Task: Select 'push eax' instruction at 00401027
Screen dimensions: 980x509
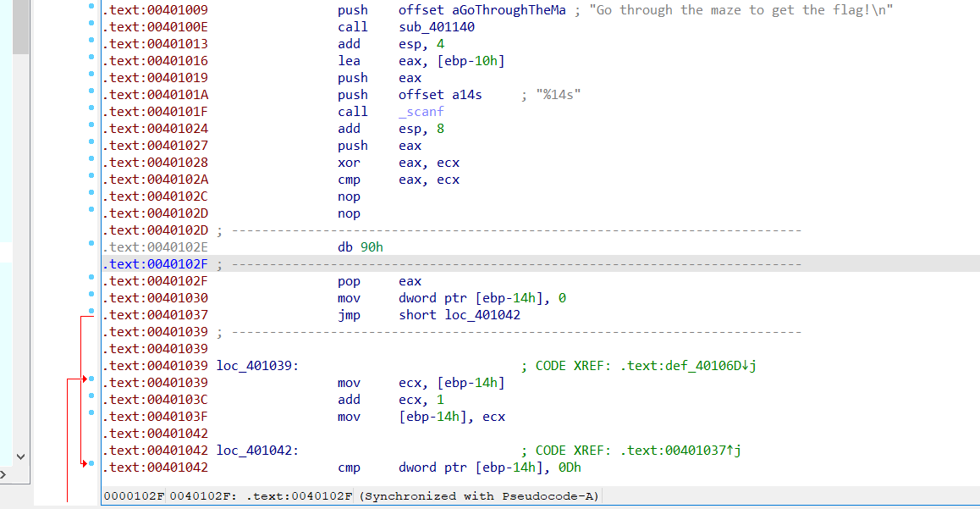Action: pyautogui.click(x=379, y=145)
